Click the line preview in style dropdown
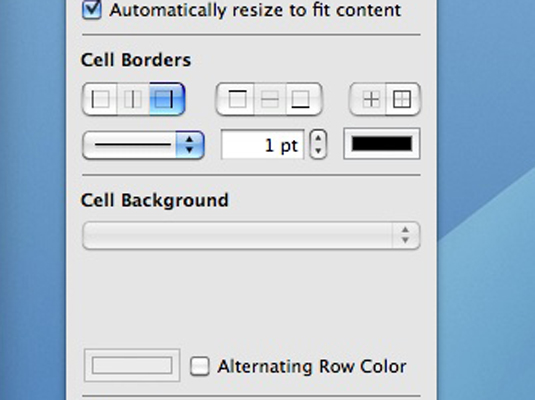 tap(132, 145)
